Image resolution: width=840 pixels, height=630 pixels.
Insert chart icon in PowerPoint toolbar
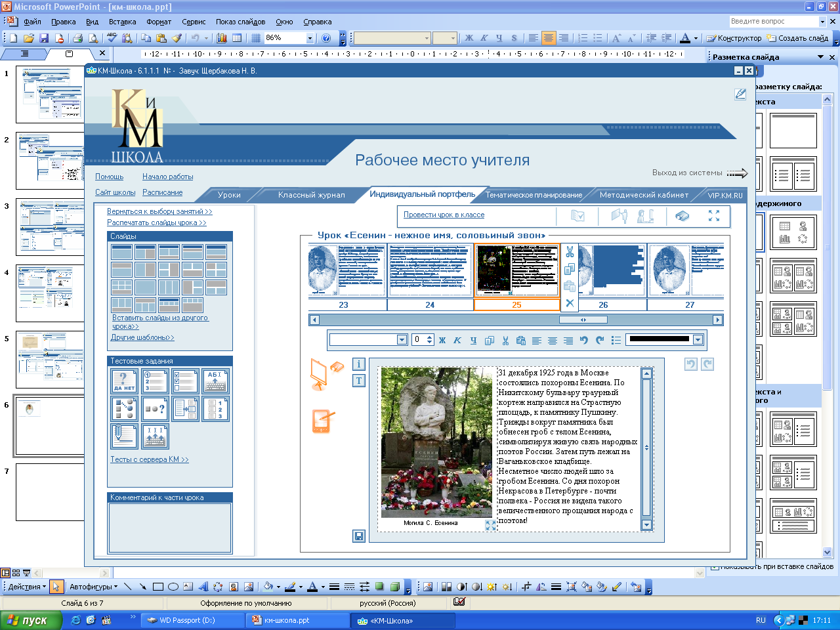tap(222, 38)
